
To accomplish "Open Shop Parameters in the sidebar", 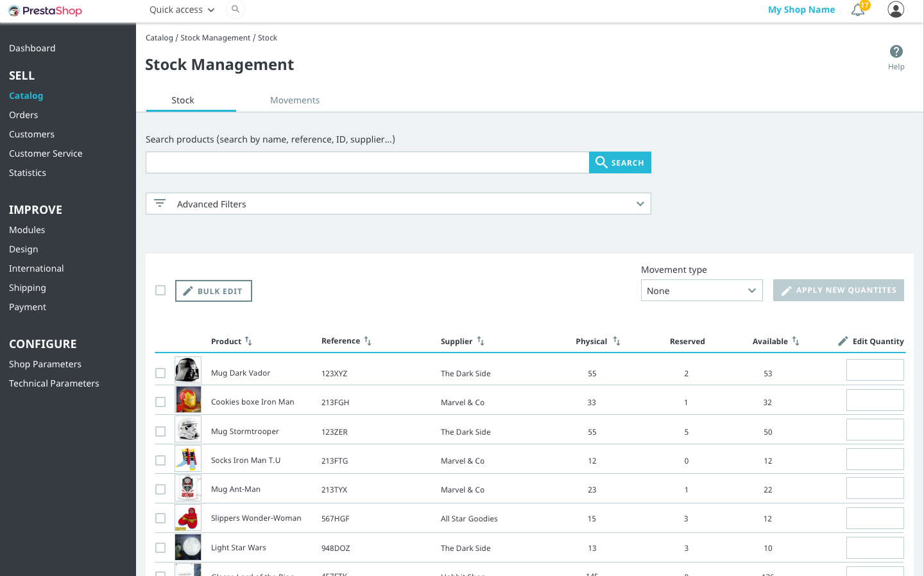I will tap(45, 364).
